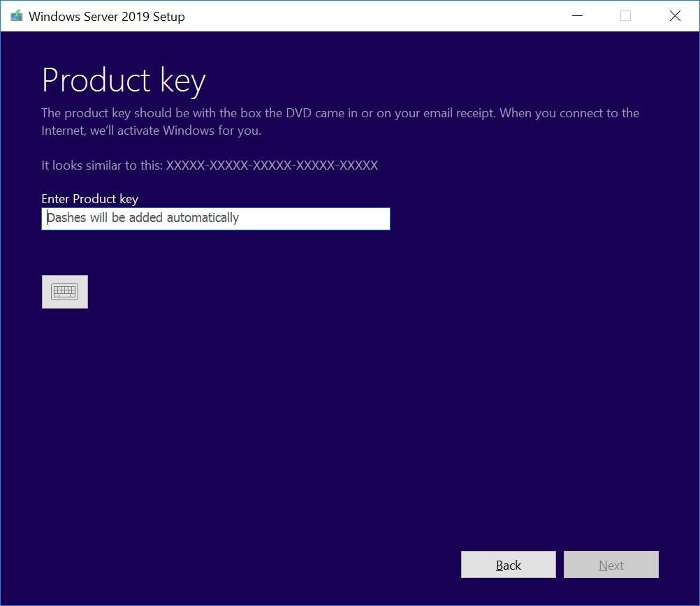700x606 pixels.
Task: Click the disabled maximize button
Action: [625, 16]
